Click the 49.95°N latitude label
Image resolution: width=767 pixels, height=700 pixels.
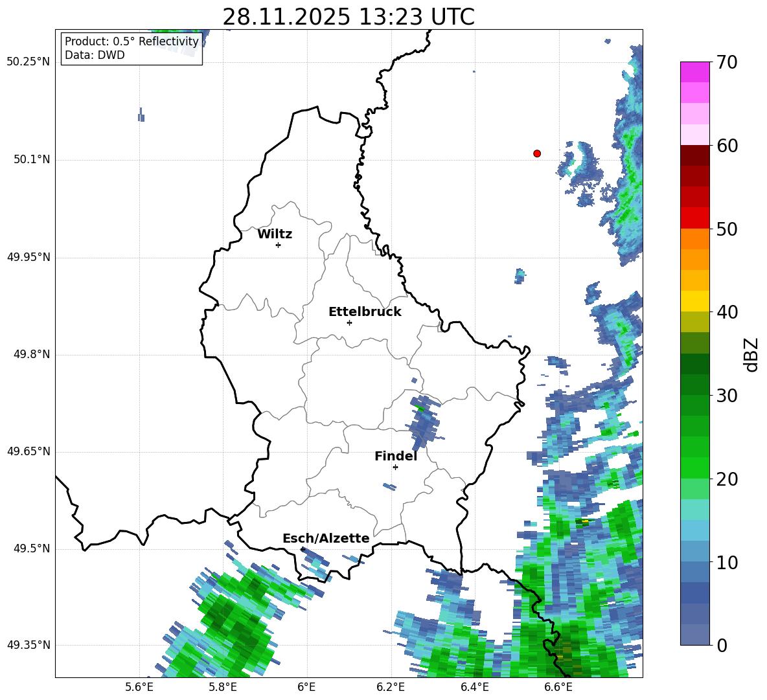click(28, 256)
